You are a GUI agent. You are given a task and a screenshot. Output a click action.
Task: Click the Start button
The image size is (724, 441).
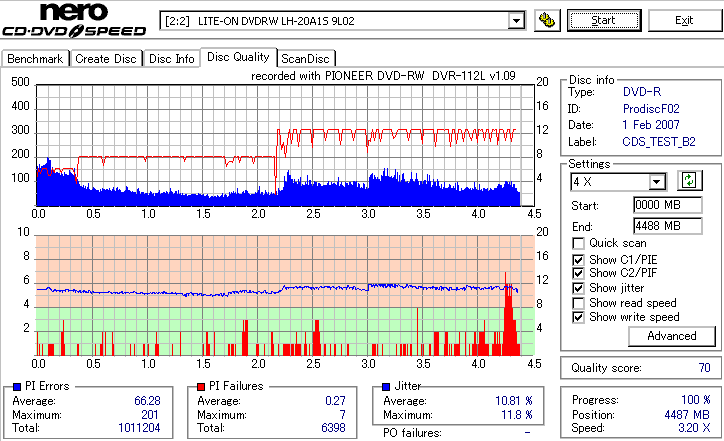604,20
